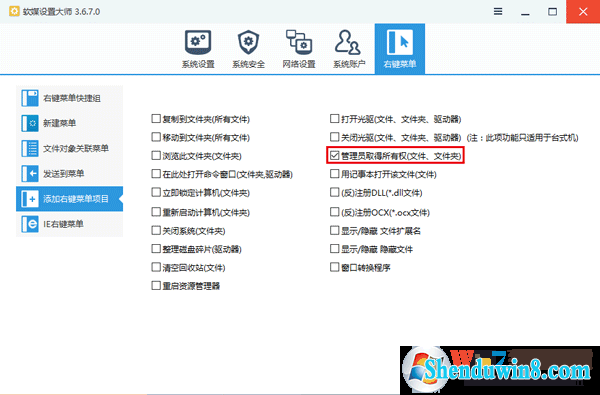Enable 关闭系统(文件夹) checkbox

(x=156, y=230)
